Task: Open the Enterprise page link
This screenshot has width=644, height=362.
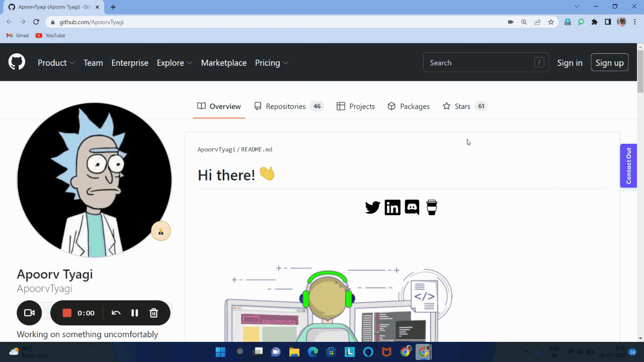Action: point(130,63)
